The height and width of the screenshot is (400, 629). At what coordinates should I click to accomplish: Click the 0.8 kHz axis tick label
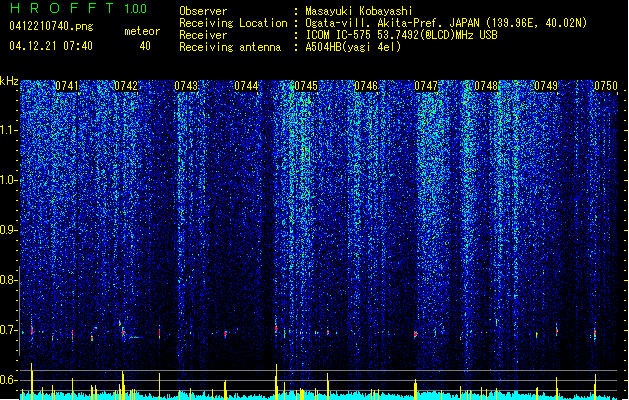click(x=9, y=280)
